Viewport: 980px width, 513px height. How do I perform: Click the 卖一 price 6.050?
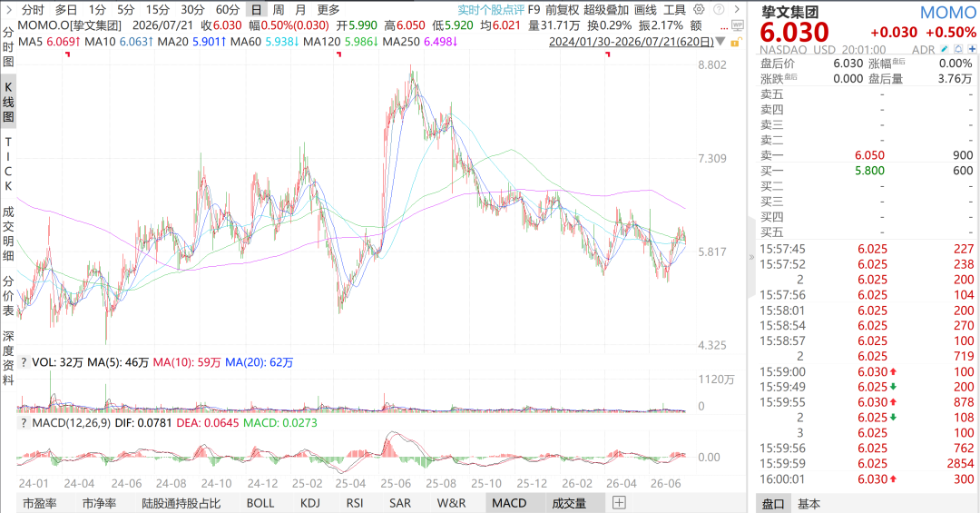click(869, 155)
